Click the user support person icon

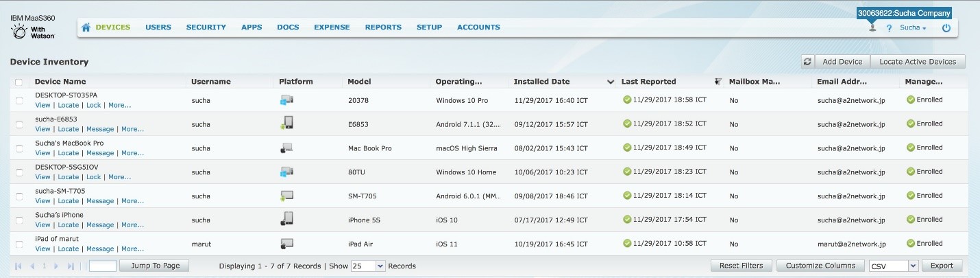click(x=872, y=27)
